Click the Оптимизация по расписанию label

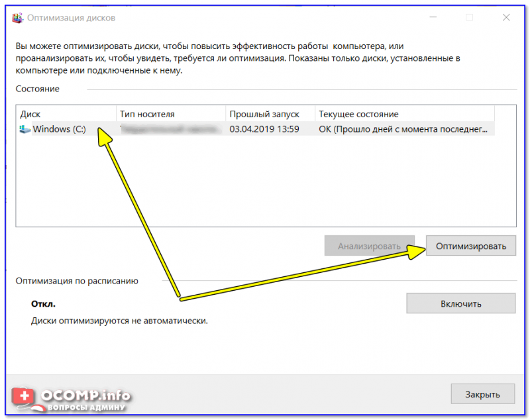[77, 281]
